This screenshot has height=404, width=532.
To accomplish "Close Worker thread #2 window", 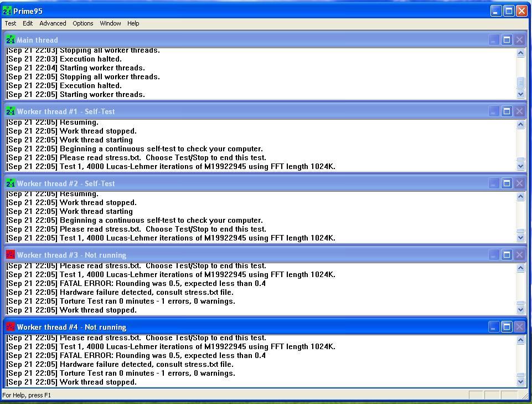I will pyautogui.click(x=519, y=183).
